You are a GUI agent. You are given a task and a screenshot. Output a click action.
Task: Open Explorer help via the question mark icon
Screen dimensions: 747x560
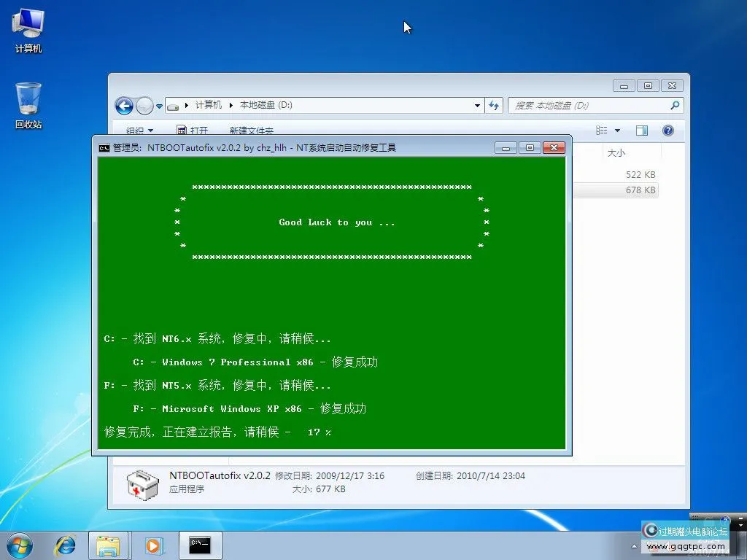[x=668, y=130]
